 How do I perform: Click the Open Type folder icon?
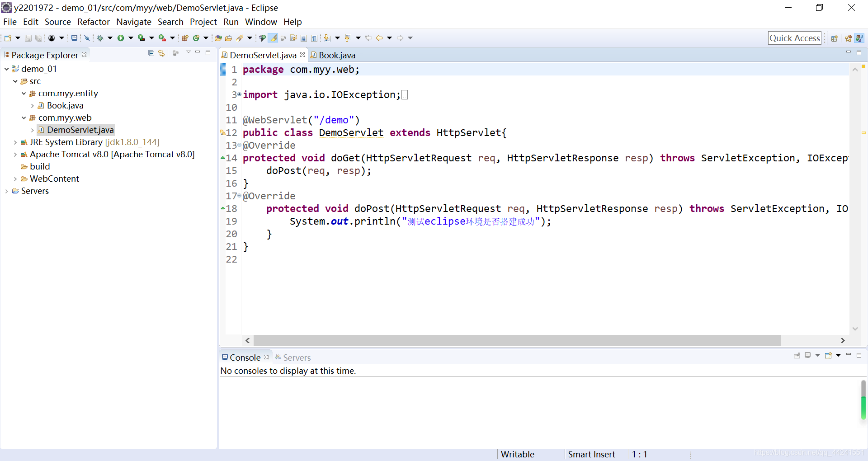pos(218,38)
